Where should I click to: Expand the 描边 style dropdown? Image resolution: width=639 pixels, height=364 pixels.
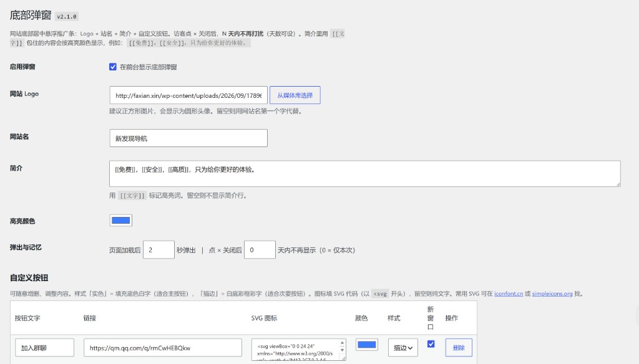pyautogui.click(x=402, y=348)
